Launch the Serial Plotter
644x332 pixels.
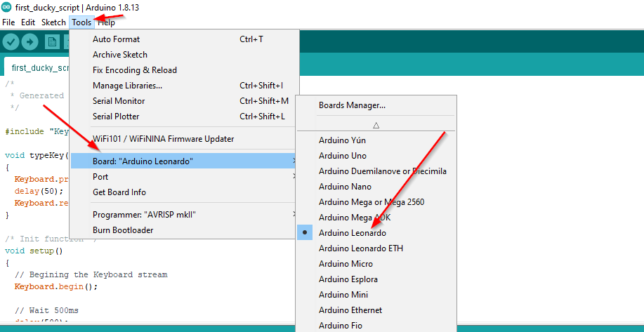tap(185, 117)
